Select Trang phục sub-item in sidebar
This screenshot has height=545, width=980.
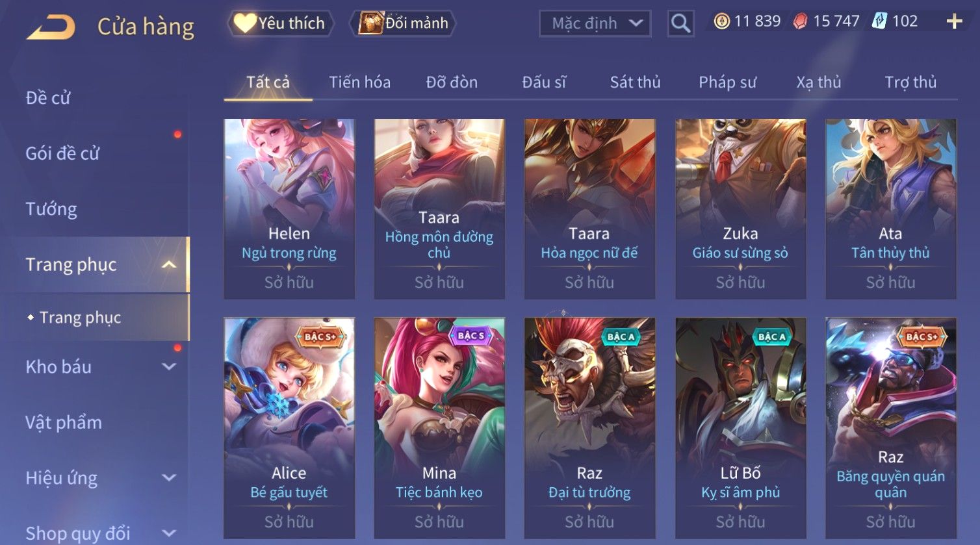point(80,318)
